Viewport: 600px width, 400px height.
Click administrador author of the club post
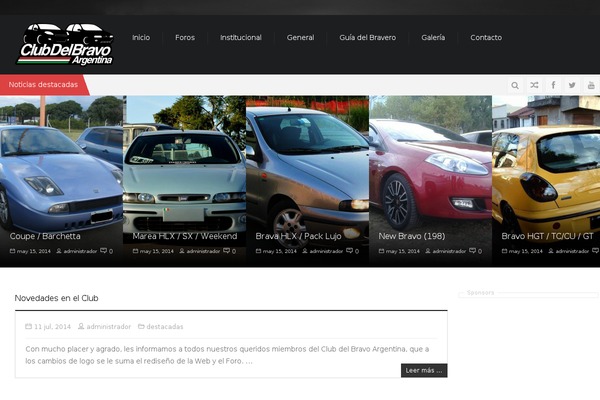tap(109, 327)
